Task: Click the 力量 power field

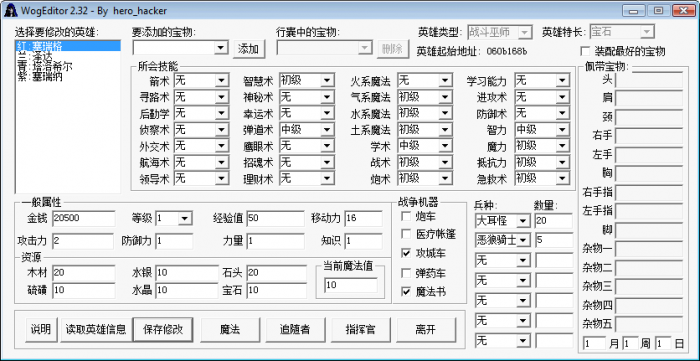Action: [275, 241]
